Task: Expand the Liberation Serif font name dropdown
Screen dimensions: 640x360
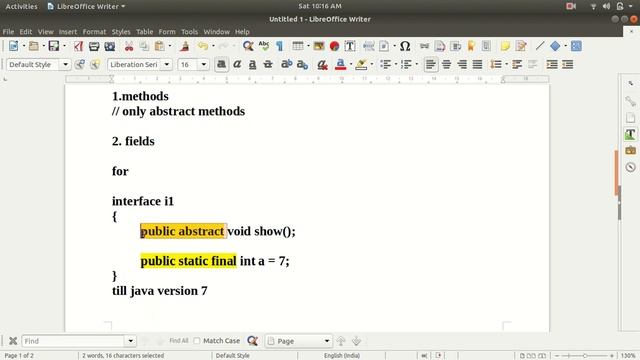Action: [x=167, y=64]
